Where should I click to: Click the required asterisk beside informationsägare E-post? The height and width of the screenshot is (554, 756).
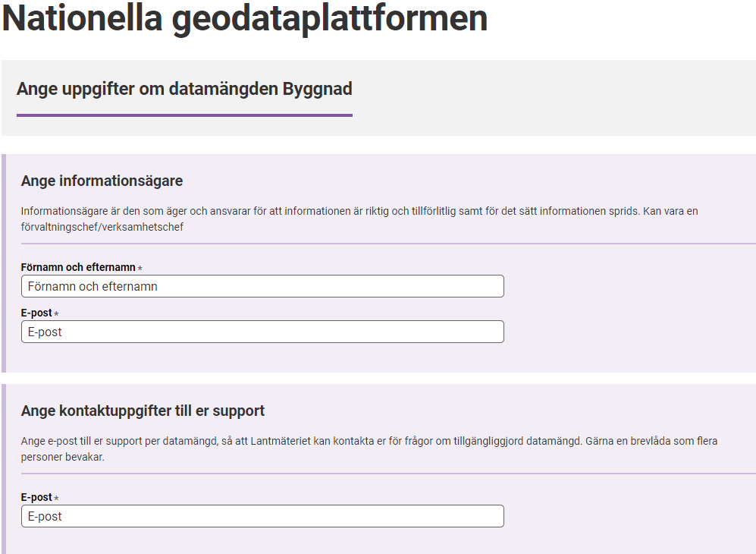[x=56, y=313]
